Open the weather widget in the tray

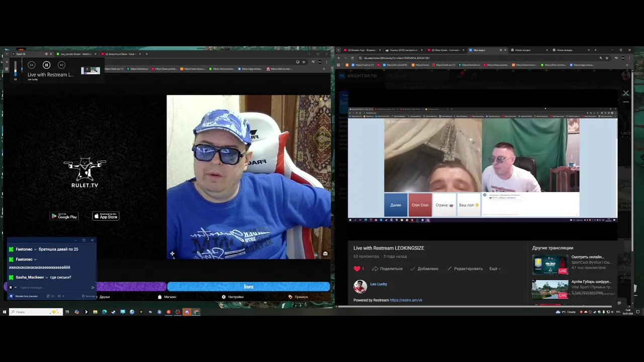[566, 312]
